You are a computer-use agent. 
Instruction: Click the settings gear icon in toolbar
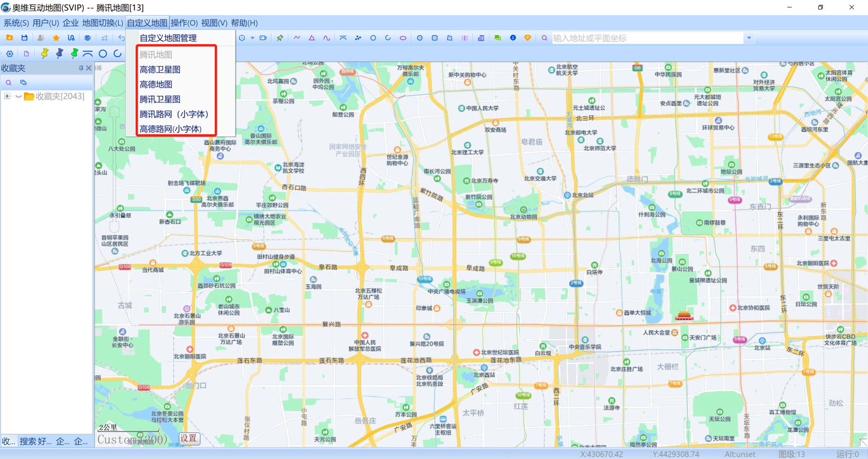(9, 53)
